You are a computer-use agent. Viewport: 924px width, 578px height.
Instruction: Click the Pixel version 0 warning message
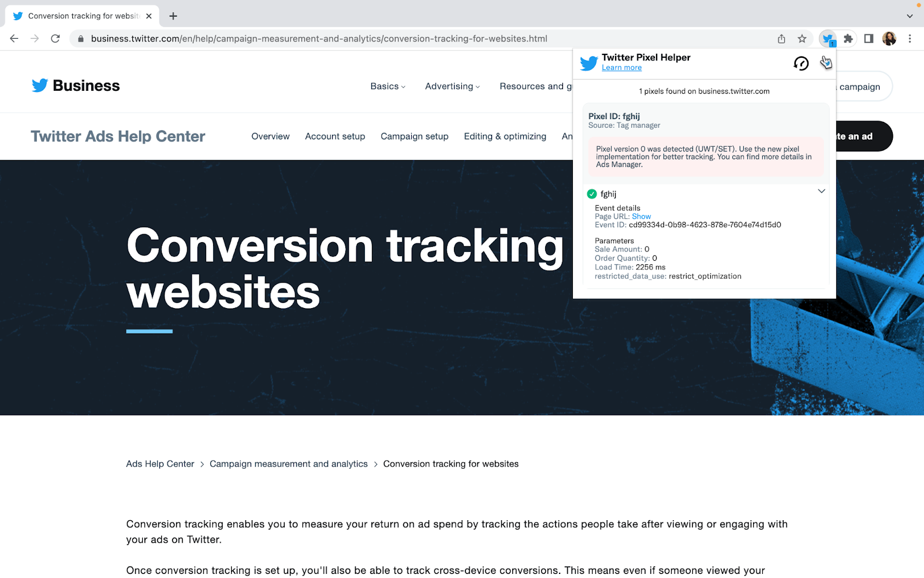706,157
